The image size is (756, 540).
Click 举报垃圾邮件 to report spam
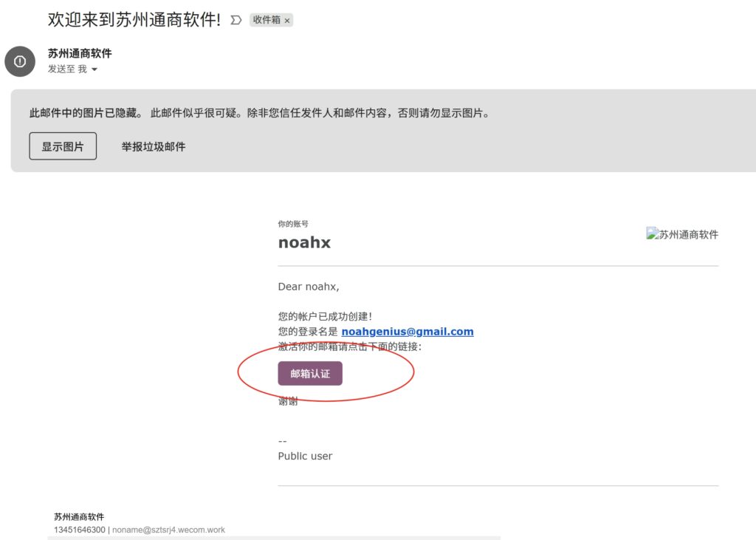(154, 146)
